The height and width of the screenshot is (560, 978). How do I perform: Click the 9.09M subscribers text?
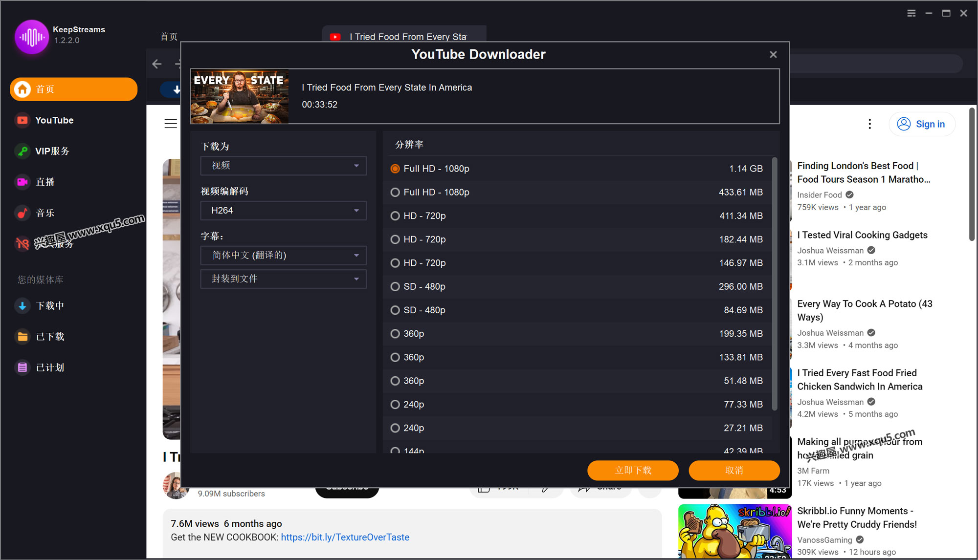(231, 494)
